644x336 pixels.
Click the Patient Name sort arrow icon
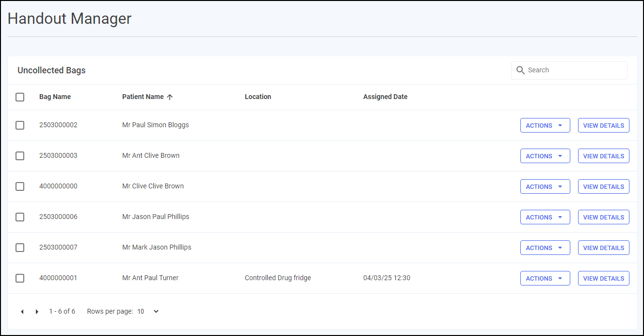click(x=170, y=97)
